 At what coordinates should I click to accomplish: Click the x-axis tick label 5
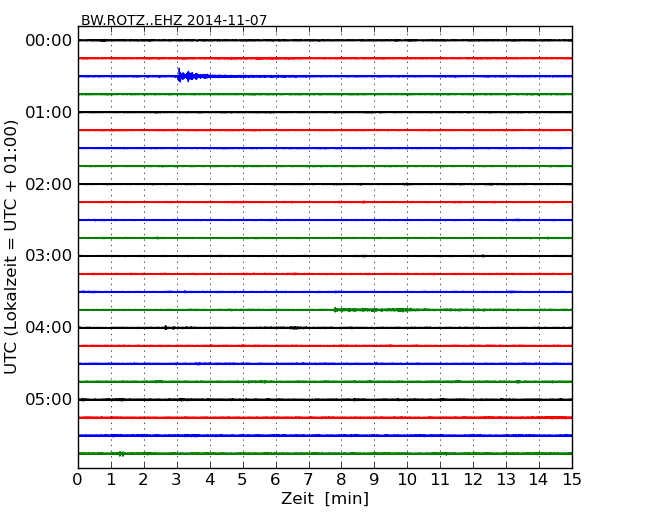pos(243,480)
